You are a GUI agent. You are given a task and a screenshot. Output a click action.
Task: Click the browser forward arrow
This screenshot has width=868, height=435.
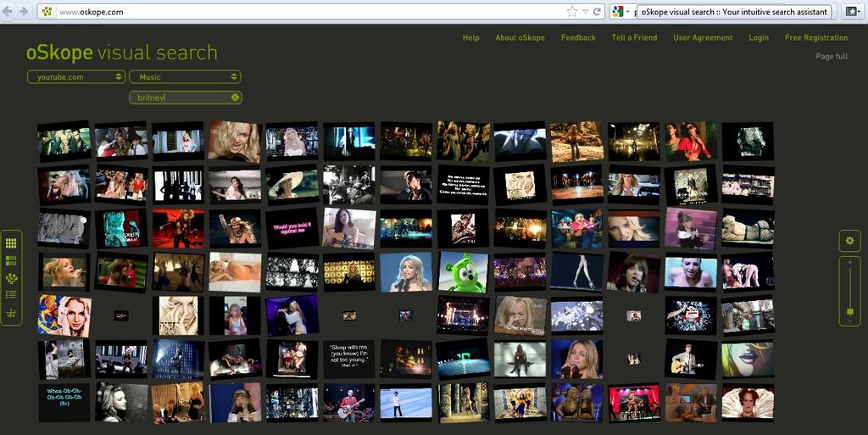coord(23,11)
